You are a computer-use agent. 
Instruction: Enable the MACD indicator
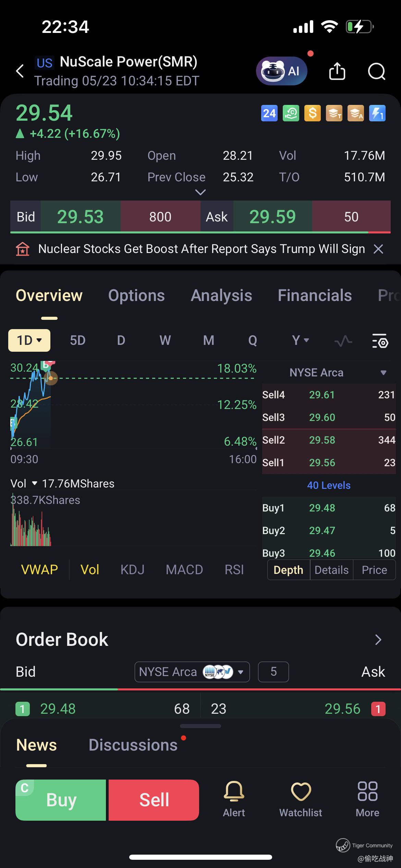pyautogui.click(x=184, y=570)
